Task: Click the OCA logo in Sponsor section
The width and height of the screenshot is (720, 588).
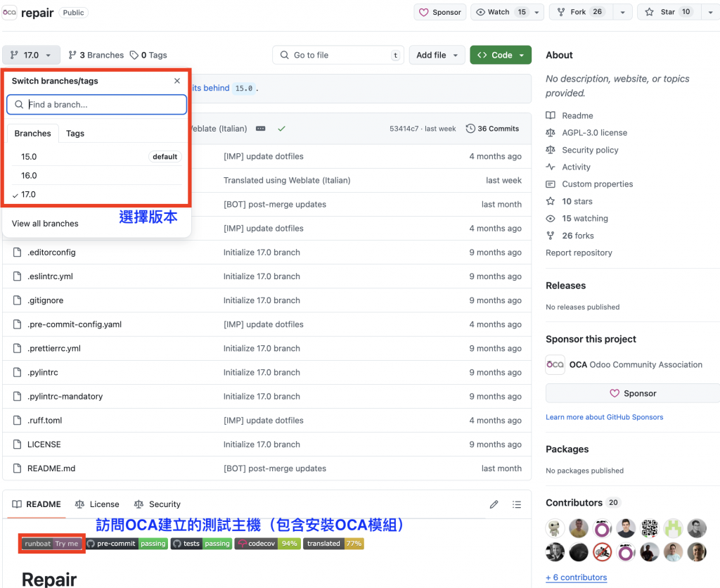Action: pyautogui.click(x=555, y=365)
